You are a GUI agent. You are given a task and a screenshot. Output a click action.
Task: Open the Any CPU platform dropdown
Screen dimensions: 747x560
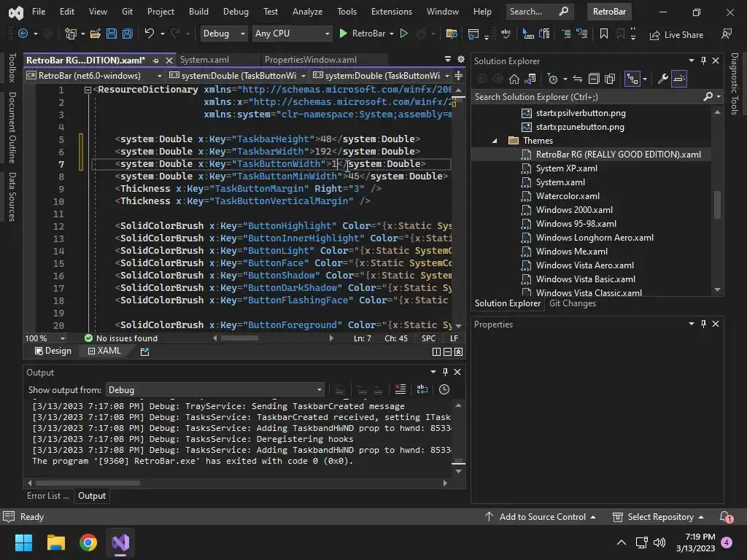coord(292,34)
